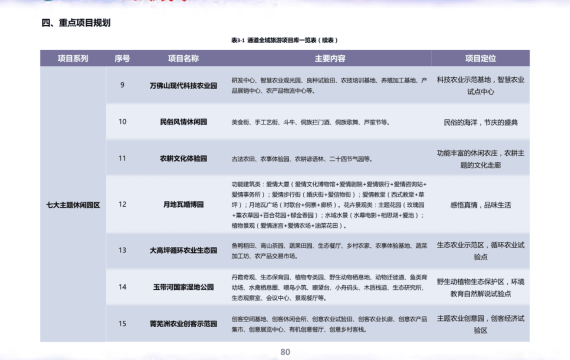Select project name 大高坪循环农业生态园
570x360 pixels.
coord(183,250)
